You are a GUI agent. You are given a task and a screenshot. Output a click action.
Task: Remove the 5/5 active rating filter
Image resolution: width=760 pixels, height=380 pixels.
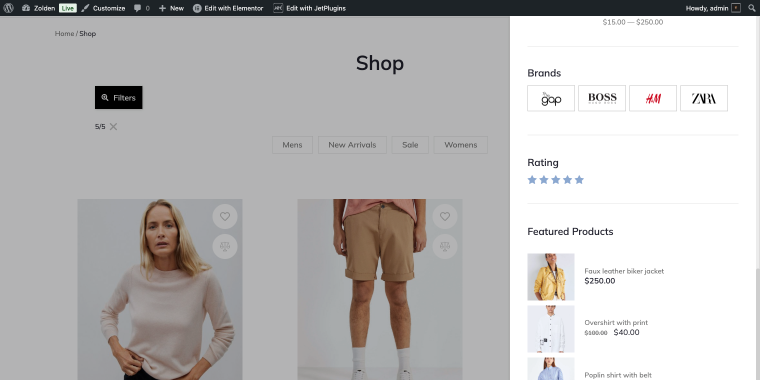coord(113,127)
